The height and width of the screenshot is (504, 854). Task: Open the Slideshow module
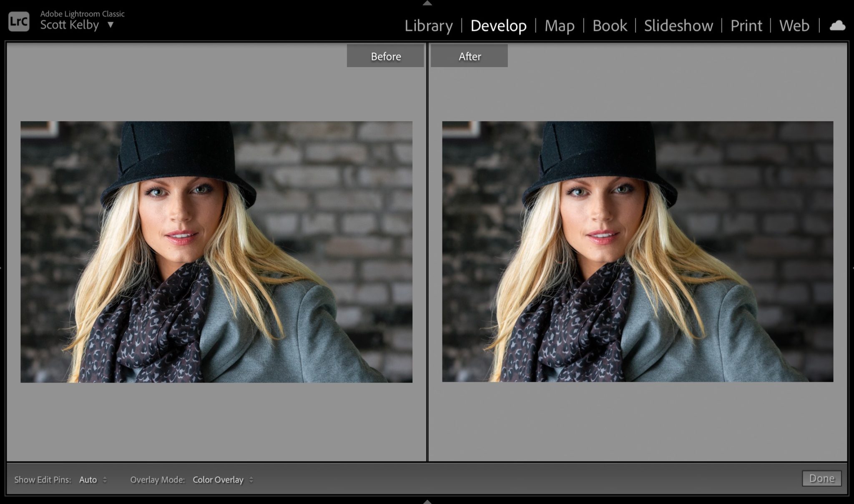(678, 25)
